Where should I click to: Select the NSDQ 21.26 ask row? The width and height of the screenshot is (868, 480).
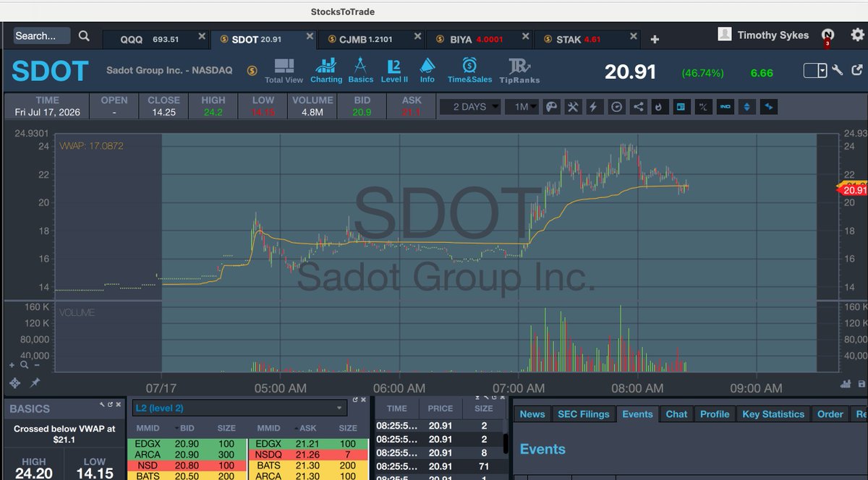click(307, 453)
